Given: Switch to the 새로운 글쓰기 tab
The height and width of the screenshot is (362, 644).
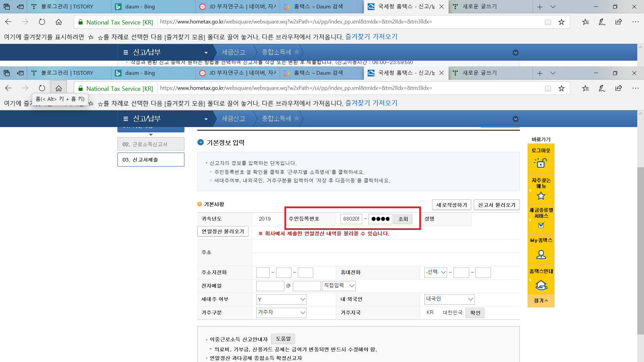Looking at the screenshot, I should (480, 73).
